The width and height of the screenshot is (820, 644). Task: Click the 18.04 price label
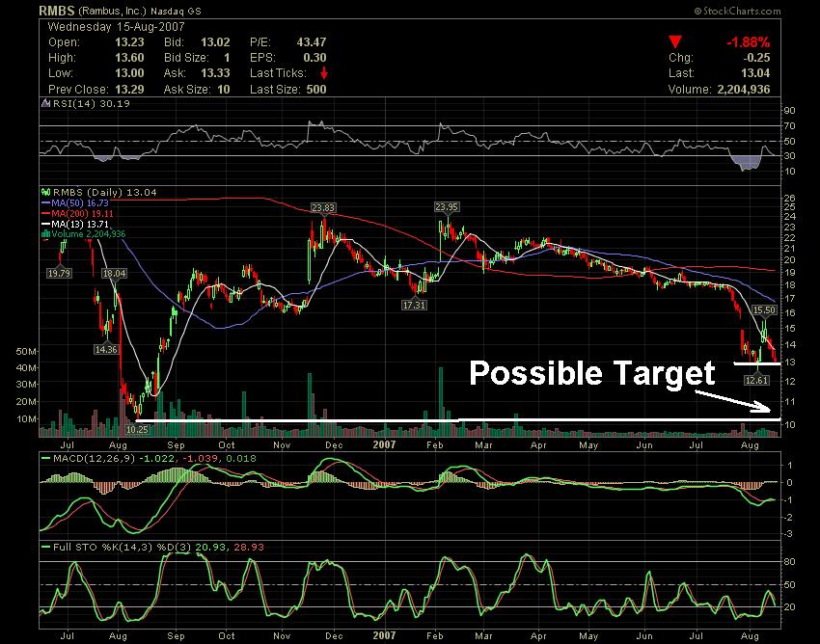(114, 274)
